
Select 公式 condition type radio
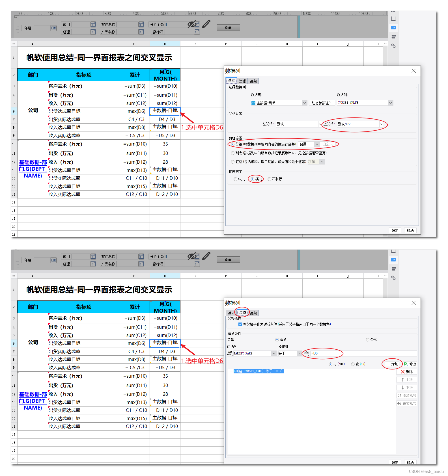tap(367, 339)
